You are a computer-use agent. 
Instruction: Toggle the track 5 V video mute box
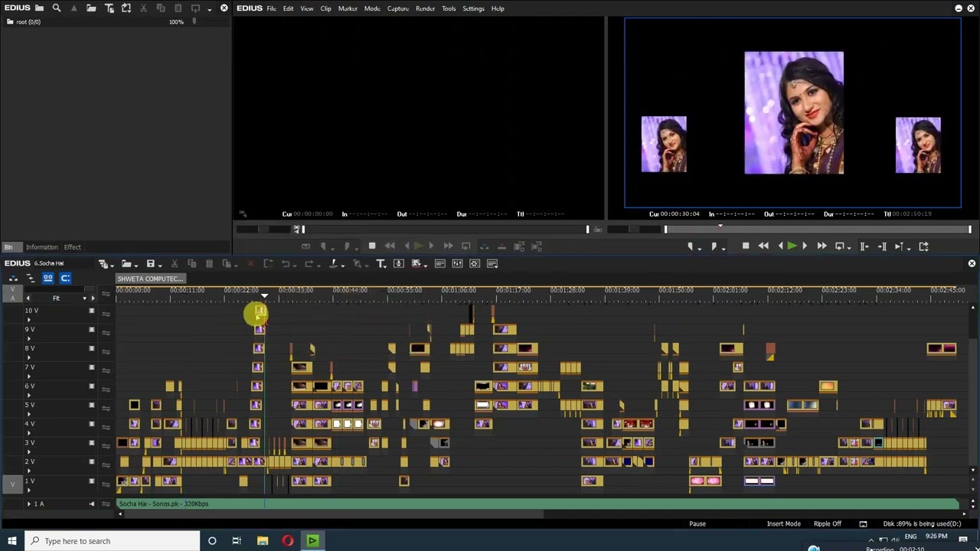tap(91, 405)
